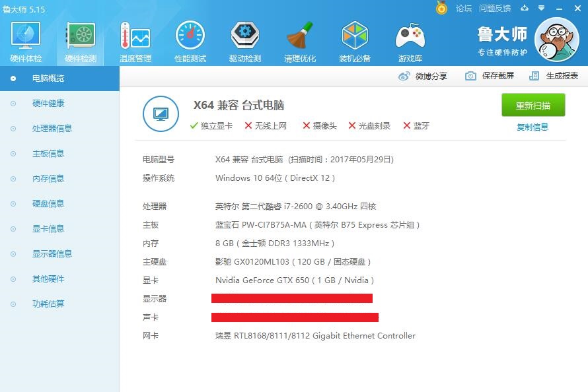Click the computer monitor icon beside the X64 title

161,114
